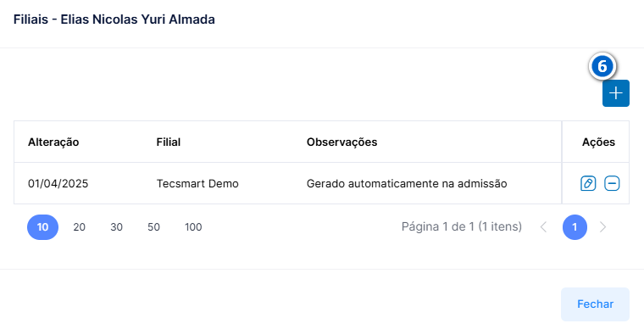
Task: Click the blue plus add filial button
Action: tap(616, 93)
